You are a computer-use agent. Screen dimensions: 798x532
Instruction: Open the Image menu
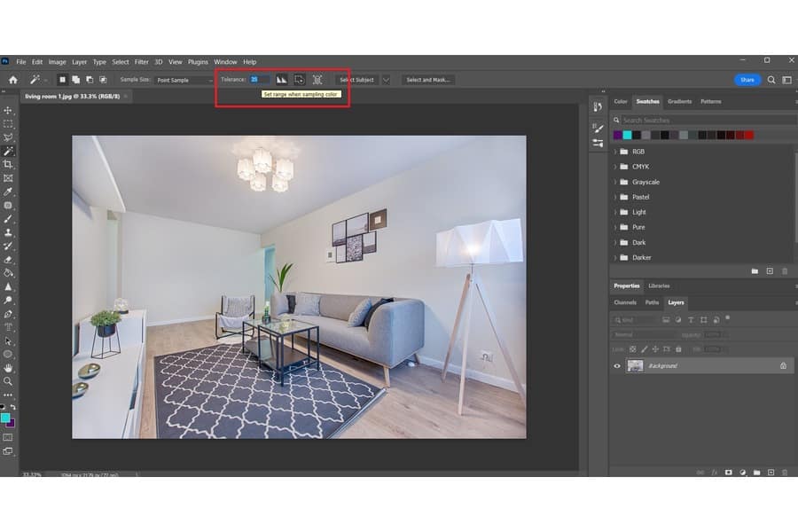tap(58, 62)
